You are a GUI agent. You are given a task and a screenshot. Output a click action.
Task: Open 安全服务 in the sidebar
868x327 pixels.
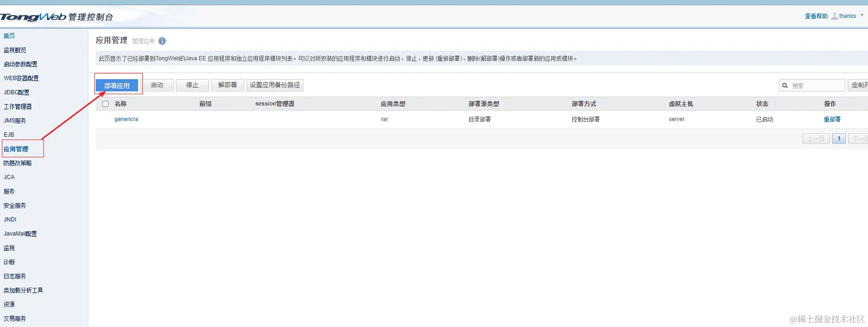15,205
